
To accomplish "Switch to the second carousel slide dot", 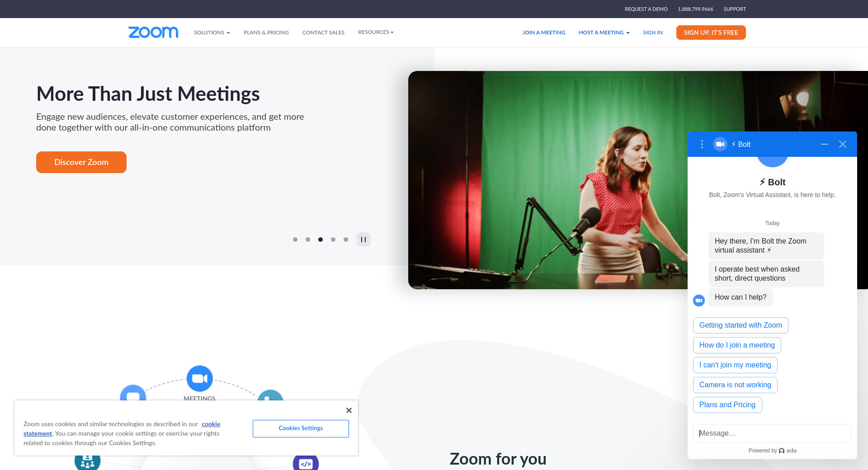I will click(308, 240).
